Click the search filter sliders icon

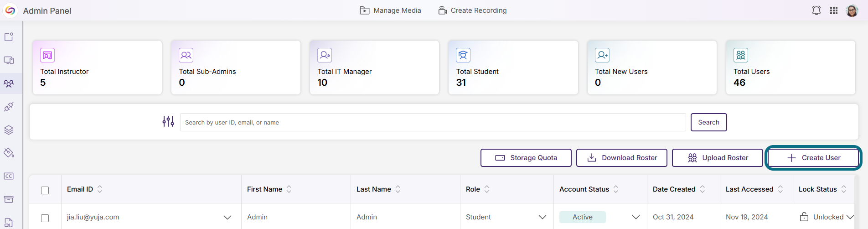[x=168, y=121]
